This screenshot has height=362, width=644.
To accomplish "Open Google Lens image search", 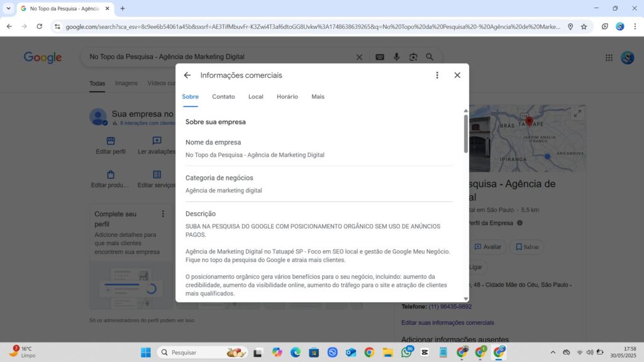I will (x=413, y=57).
